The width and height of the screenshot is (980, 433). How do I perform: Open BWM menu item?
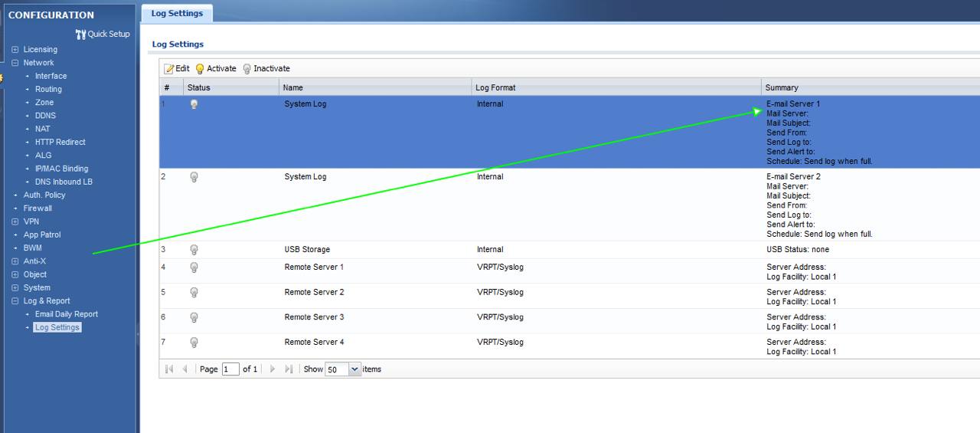32,248
